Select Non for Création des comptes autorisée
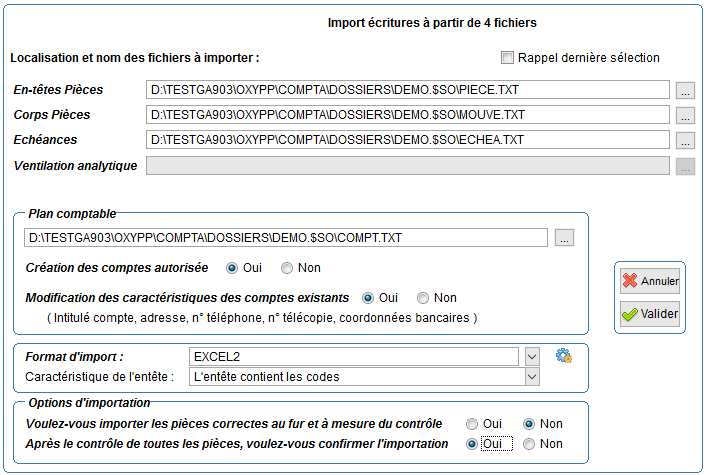Screen dimensions: 706x475 pos(286,268)
